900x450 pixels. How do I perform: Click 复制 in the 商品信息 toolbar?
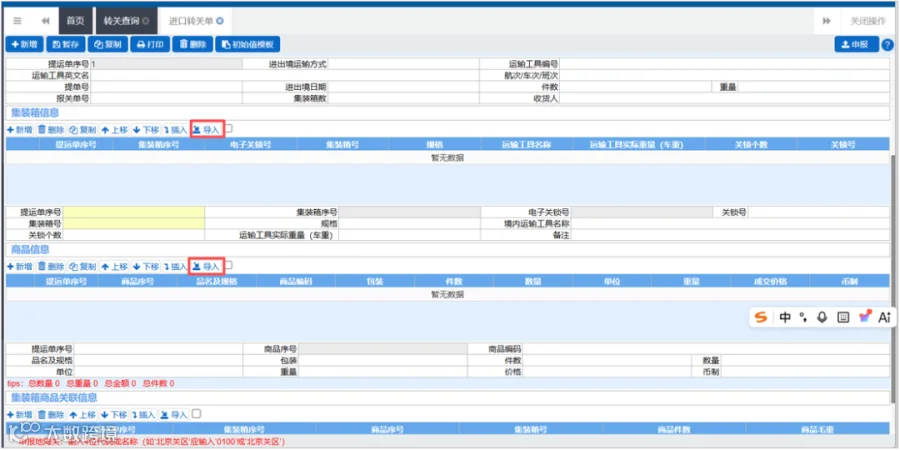coord(83,266)
